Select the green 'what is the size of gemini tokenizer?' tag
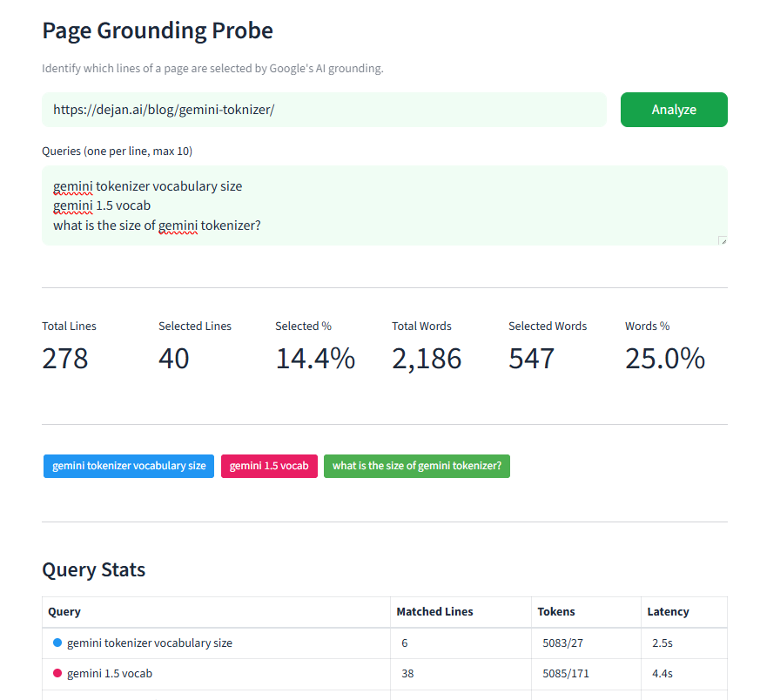 tap(417, 466)
